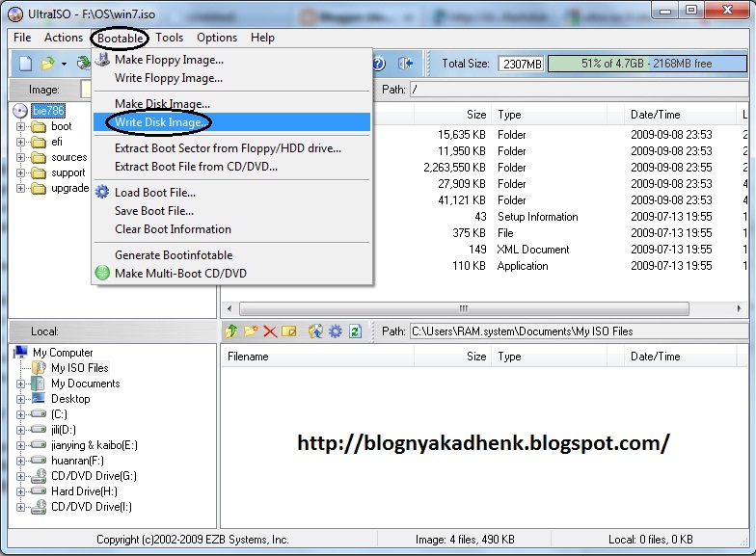Click green disc icon beside Make Multi-Boot
Viewport: 756px width, 556px height.
click(102, 273)
